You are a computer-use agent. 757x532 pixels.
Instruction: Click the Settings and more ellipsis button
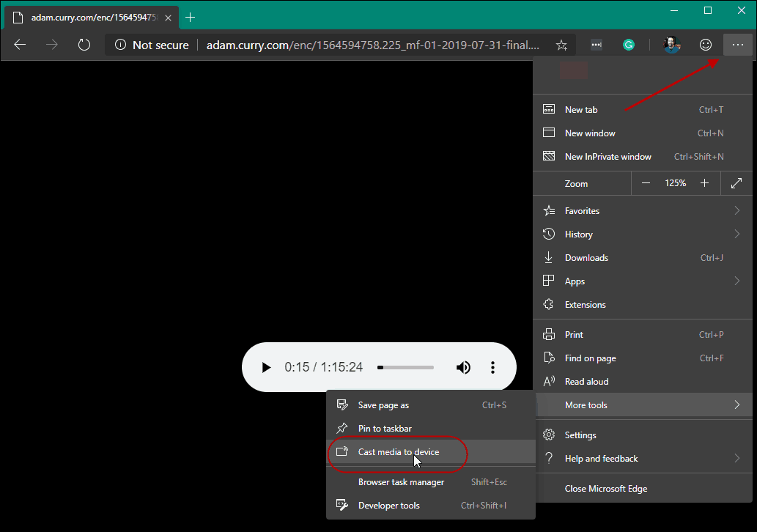[738, 45]
